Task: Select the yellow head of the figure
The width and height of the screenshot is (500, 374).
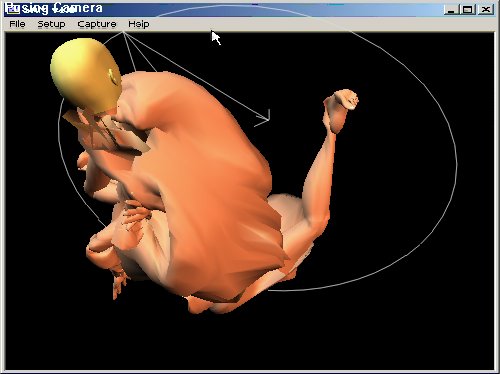Action: click(85, 75)
